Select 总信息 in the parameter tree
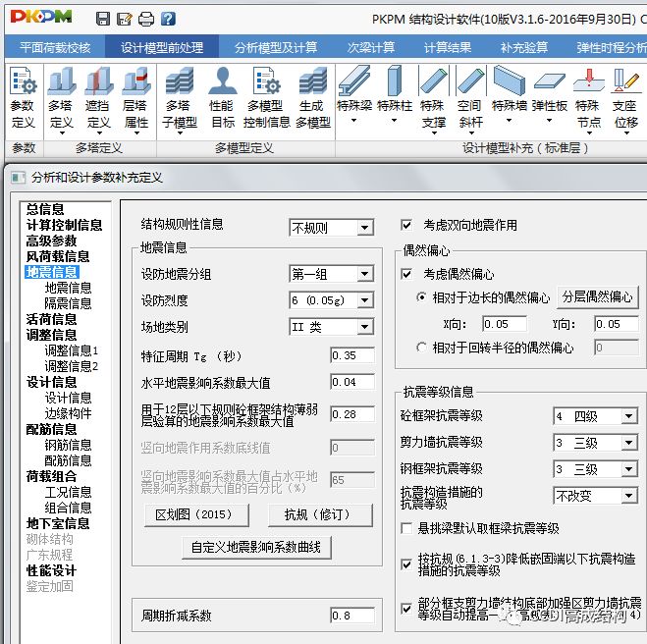This screenshot has width=647, height=644. coord(45,209)
